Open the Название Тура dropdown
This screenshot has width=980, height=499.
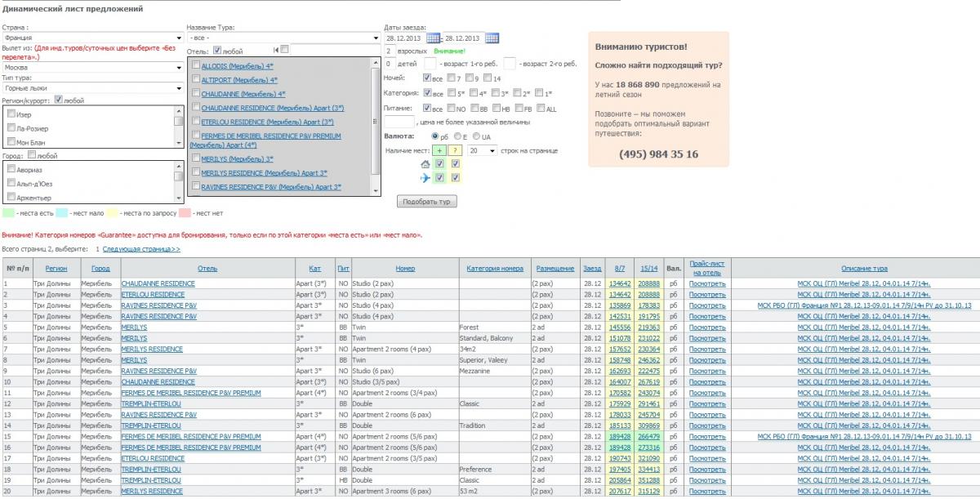pyautogui.click(x=283, y=38)
